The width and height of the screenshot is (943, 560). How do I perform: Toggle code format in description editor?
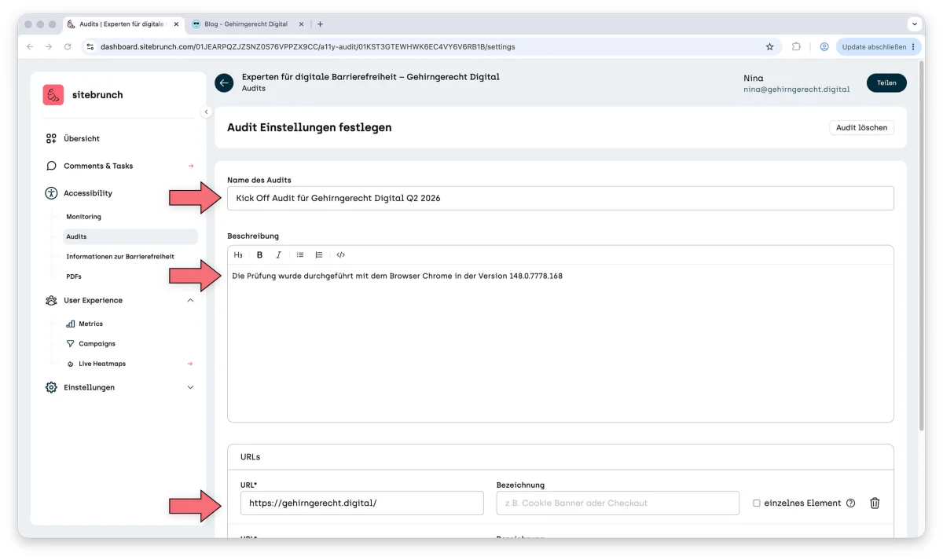coord(341,255)
